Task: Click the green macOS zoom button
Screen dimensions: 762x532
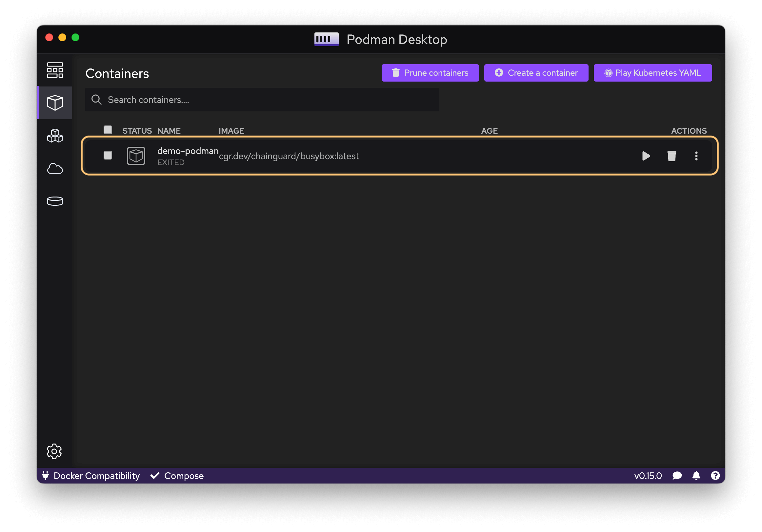Action: (75, 37)
